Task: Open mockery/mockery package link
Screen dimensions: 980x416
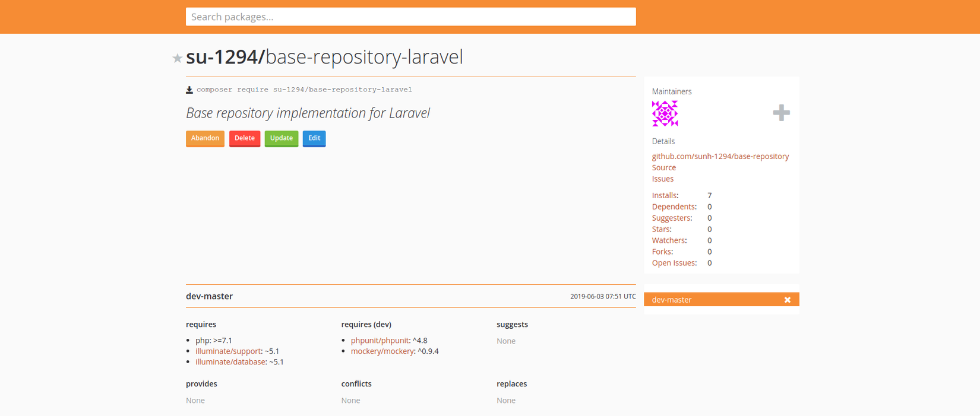Action: pyautogui.click(x=382, y=351)
